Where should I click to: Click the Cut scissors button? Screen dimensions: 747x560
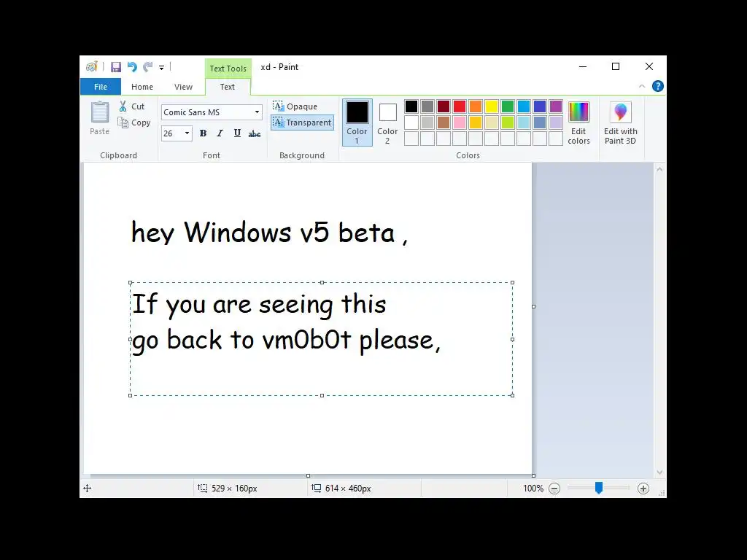point(131,106)
